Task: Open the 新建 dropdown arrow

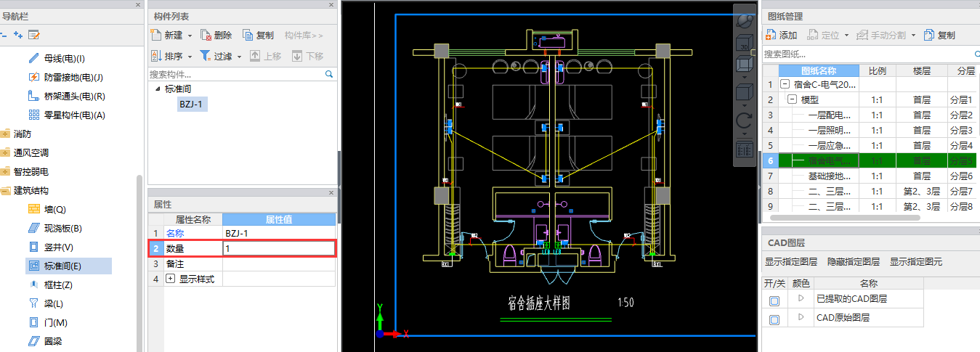Action: [x=190, y=36]
